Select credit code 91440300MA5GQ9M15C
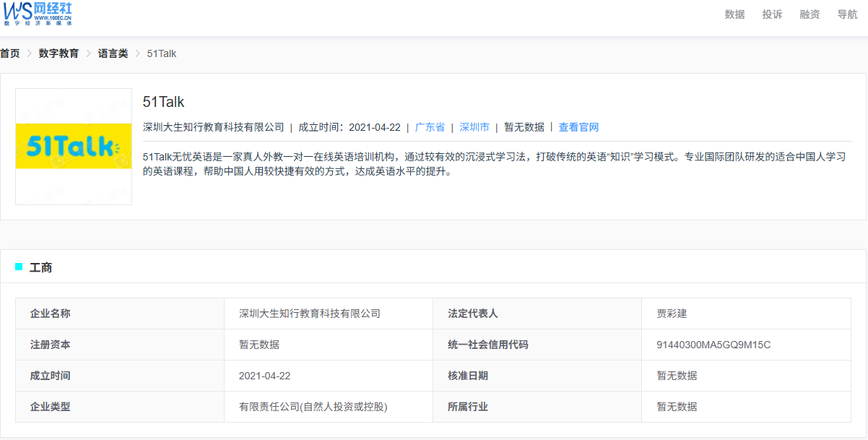Viewport: 868px width, 440px height. pos(713,345)
